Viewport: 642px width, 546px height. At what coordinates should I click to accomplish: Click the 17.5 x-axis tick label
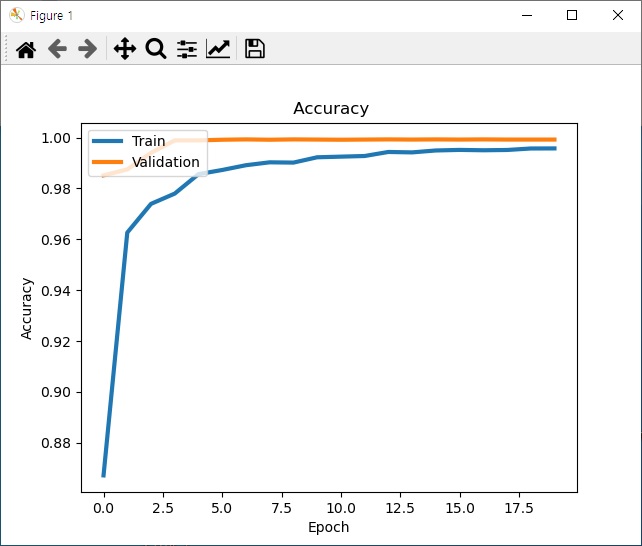[519, 508]
